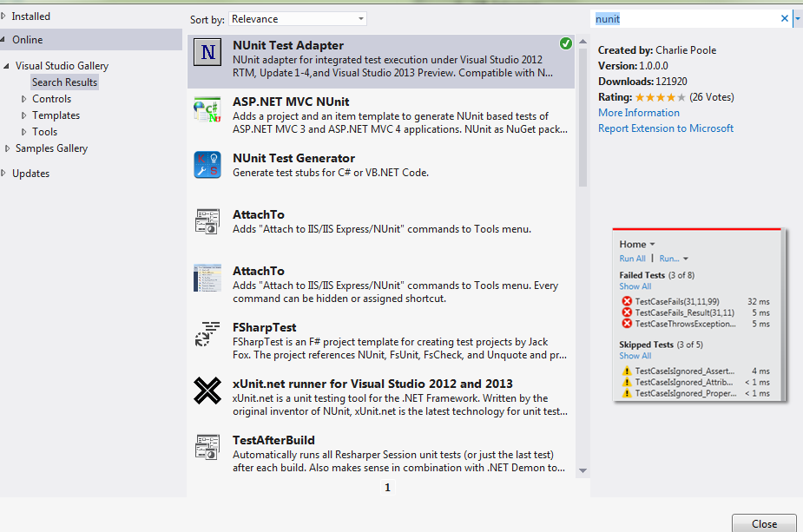Click the rating stars for NUnit Test Adapter
Viewport: 803px width, 532px height.
[x=660, y=97]
